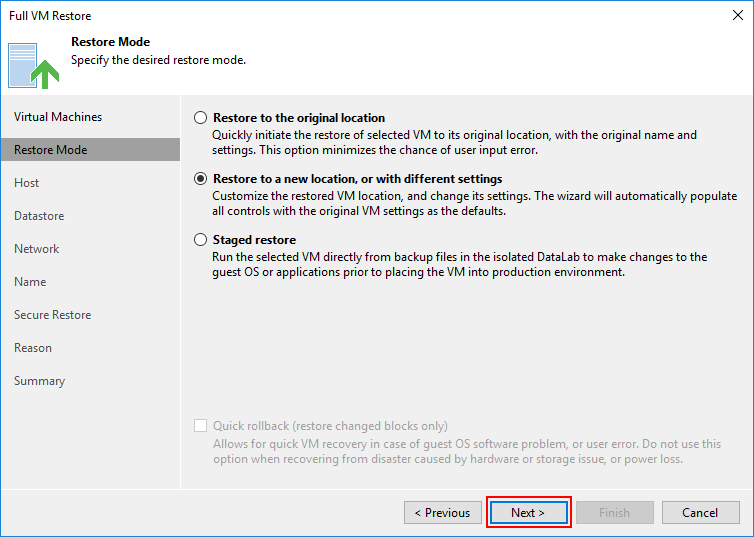Open the Reason step
Image resolution: width=754 pixels, height=537 pixels.
[33, 348]
